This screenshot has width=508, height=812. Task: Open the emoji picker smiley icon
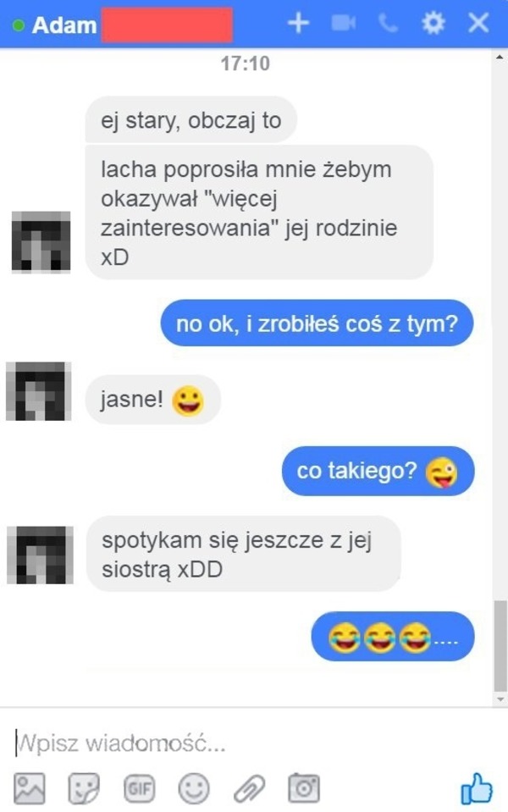pos(194,788)
